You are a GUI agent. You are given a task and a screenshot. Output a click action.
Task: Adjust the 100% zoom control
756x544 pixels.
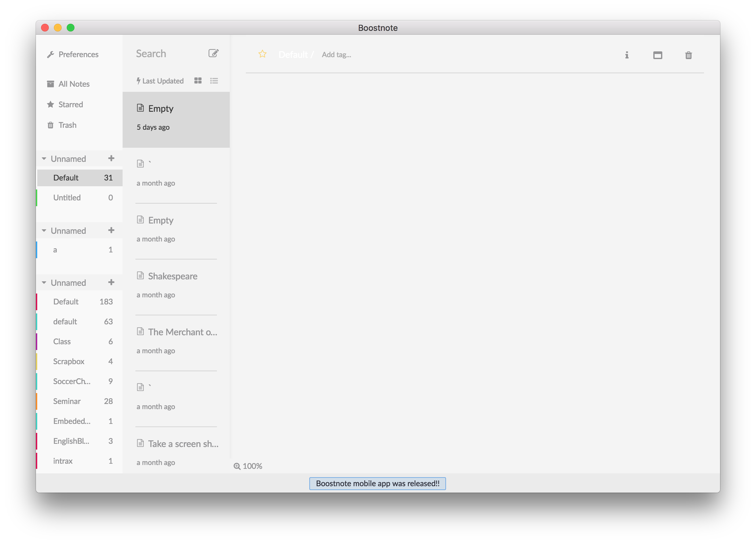(x=248, y=466)
